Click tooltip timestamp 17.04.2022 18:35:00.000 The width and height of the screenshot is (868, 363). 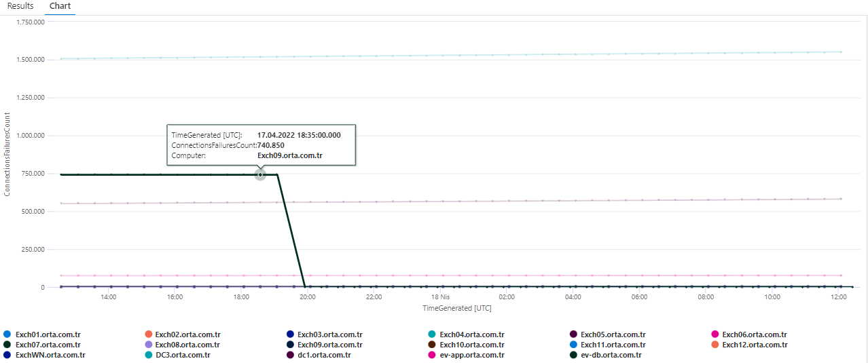(x=299, y=135)
